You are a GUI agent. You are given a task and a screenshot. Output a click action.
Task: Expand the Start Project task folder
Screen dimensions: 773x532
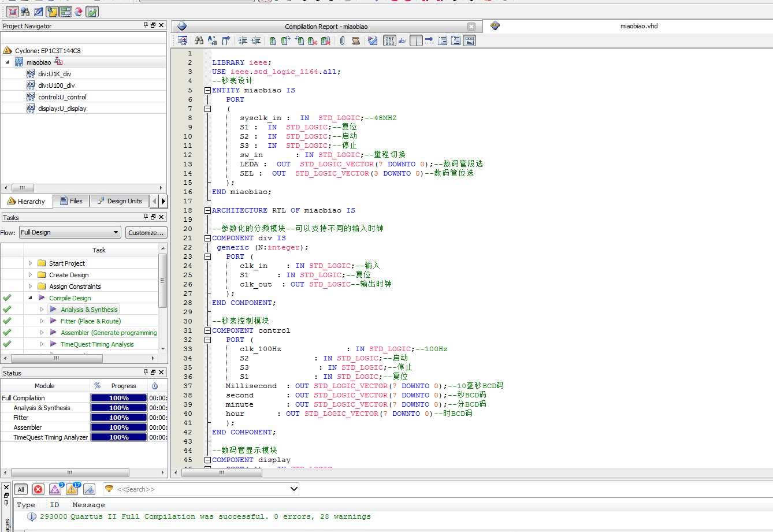[31, 263]
